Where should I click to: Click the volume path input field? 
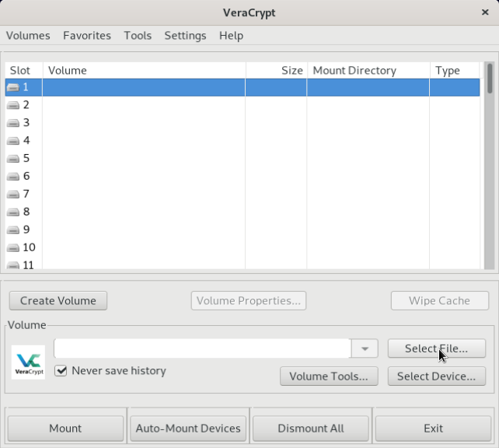(202, 348)
